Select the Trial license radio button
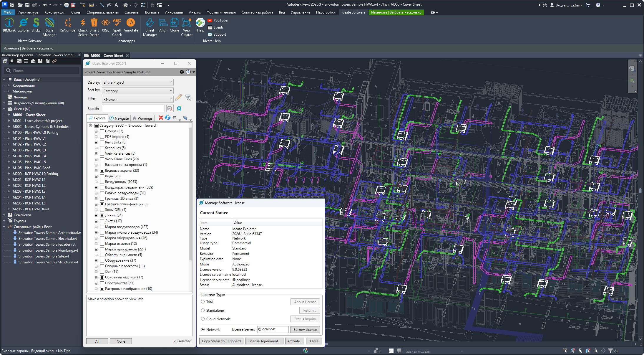Screen dimensions: 644x355 [x=203, y=302]
